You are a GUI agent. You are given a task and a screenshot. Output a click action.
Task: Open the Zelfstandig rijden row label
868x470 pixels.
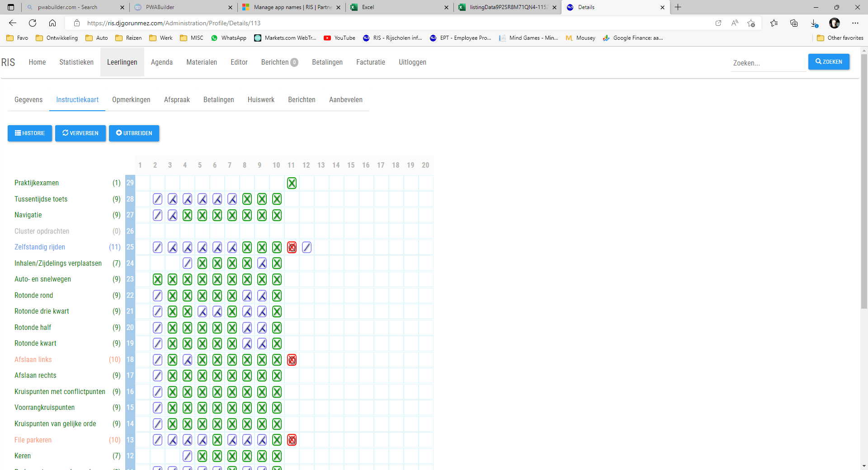point(40,247)
